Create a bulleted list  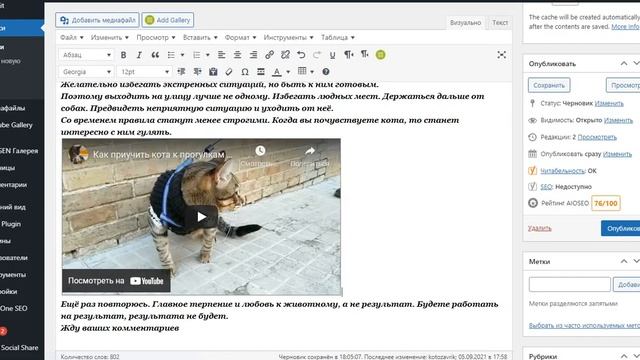(171, 55)
